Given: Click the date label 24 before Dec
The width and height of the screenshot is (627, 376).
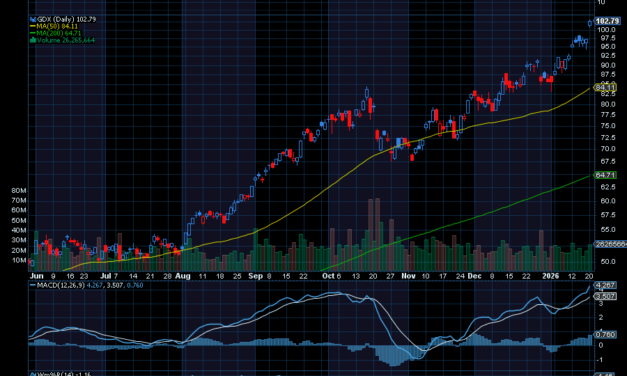Looking at the screenshot, I should 460,276.
